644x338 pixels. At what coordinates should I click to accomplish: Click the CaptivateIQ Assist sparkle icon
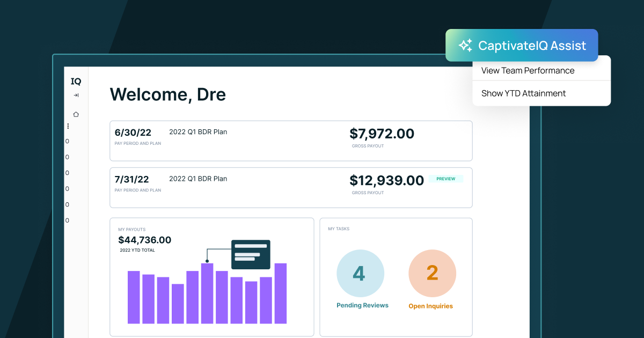click(x=465, y=45)
